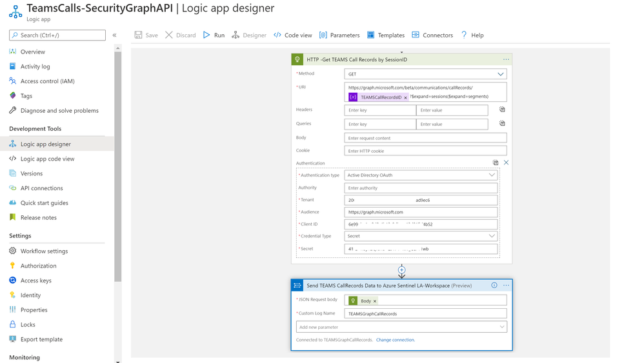Open the HTTP action ellipsis menu
This screenshot has height=363, width=644.
pyautogui.click(x=506, y=59)
